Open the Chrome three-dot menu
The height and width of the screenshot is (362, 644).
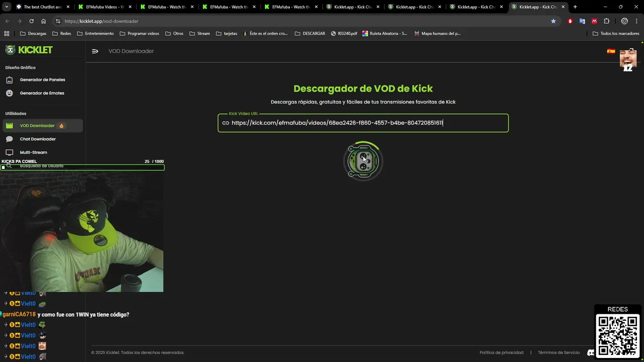636,21
